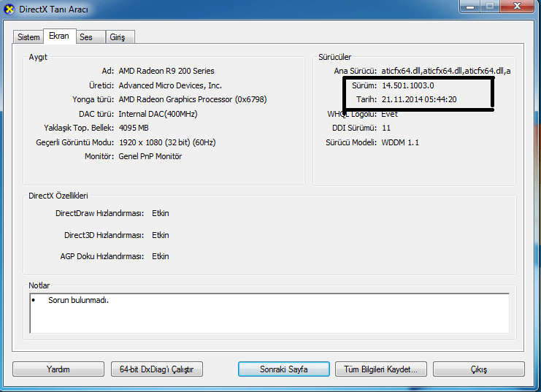The height and width of the screenshot is (392, 541).
Task: Click the 'Sürücü Modeli:' label
Action: (351, 142)
